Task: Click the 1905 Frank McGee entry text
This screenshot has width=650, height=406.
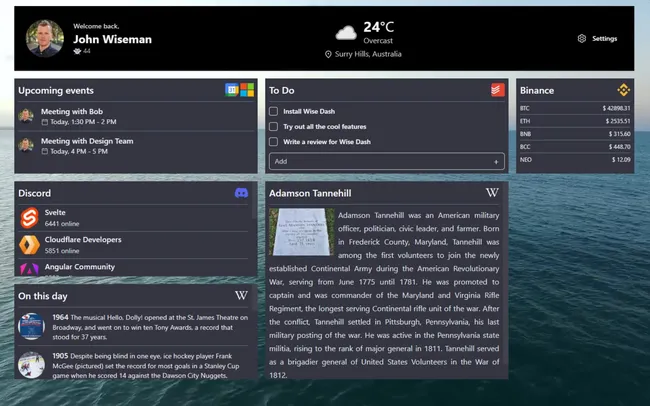Action: click(146, 366)
